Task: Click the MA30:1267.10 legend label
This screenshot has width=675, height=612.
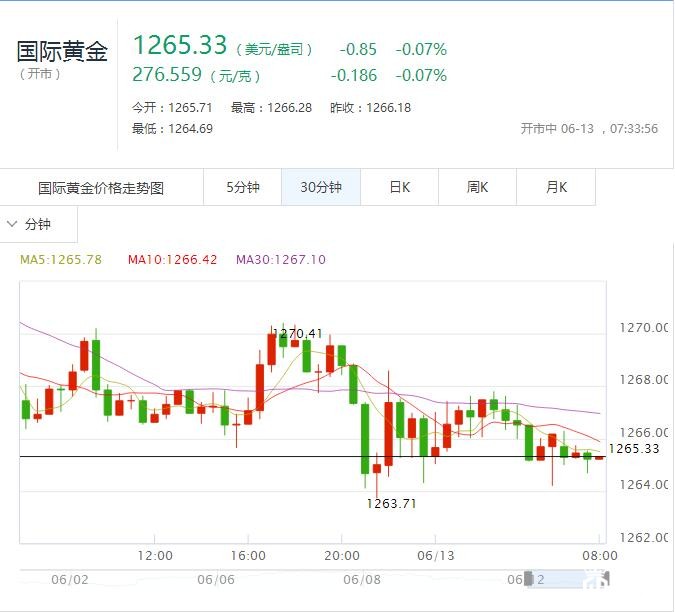Action: coord(281,260)
